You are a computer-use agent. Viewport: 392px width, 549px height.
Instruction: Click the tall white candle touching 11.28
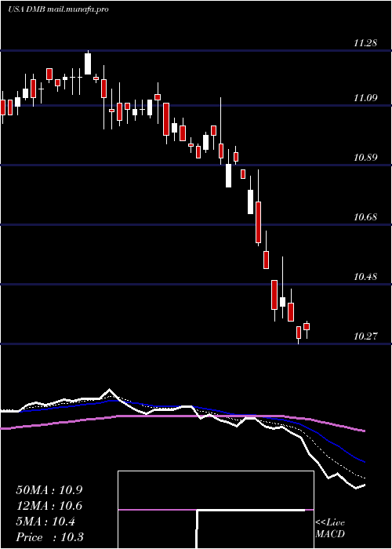[x=88, y=64]
